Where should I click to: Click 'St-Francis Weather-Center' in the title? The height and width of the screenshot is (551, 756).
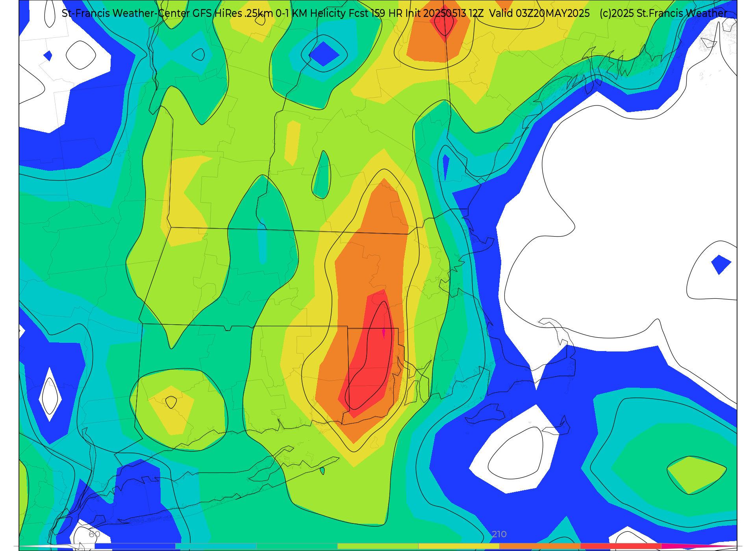tap(126, 13)
